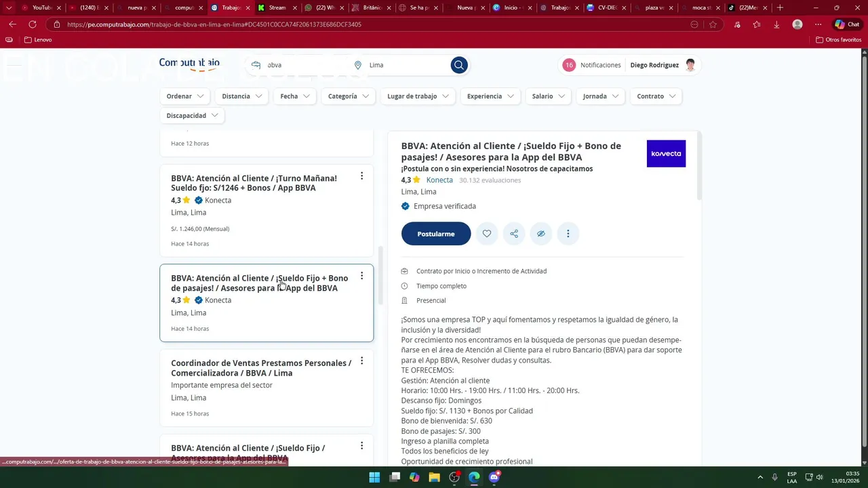Open the Notificaciones badge showing 16

pos(569,65)
